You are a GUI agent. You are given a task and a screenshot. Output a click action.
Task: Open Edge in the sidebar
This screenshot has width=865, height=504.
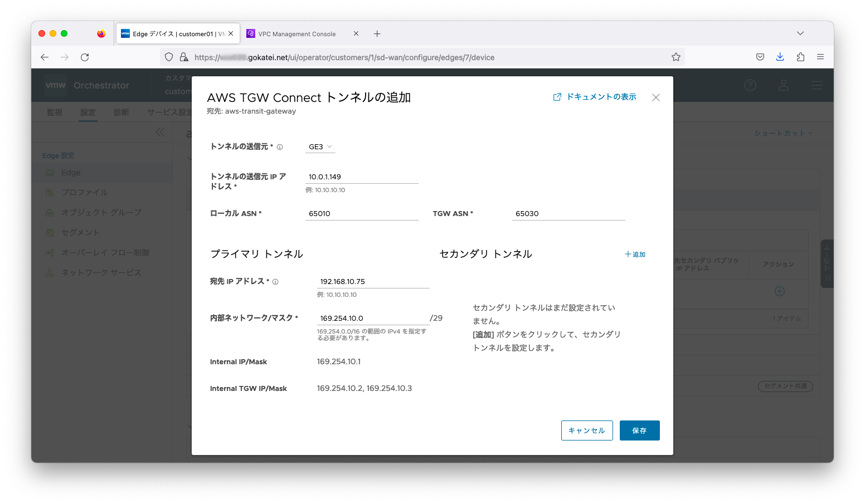point(101,173)
